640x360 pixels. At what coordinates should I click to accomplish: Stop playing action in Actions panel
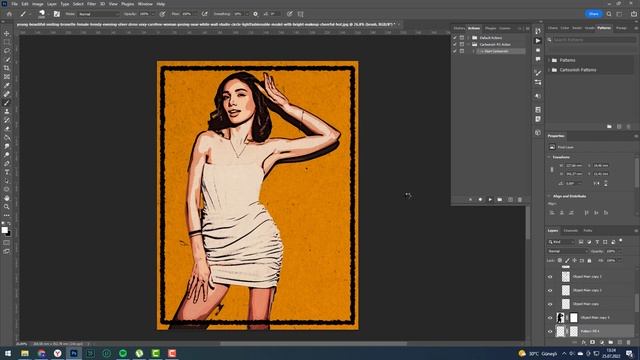click(x=470, y=200)
